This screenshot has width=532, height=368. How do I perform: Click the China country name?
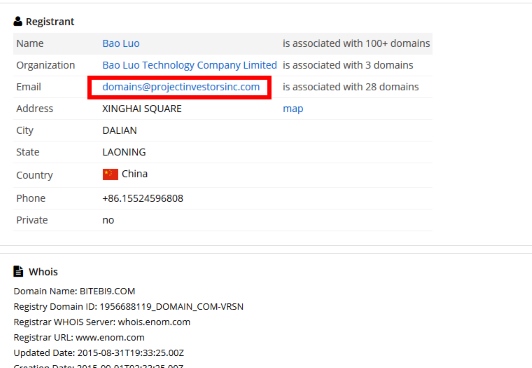pyautogui.click(x=134, y=174)
